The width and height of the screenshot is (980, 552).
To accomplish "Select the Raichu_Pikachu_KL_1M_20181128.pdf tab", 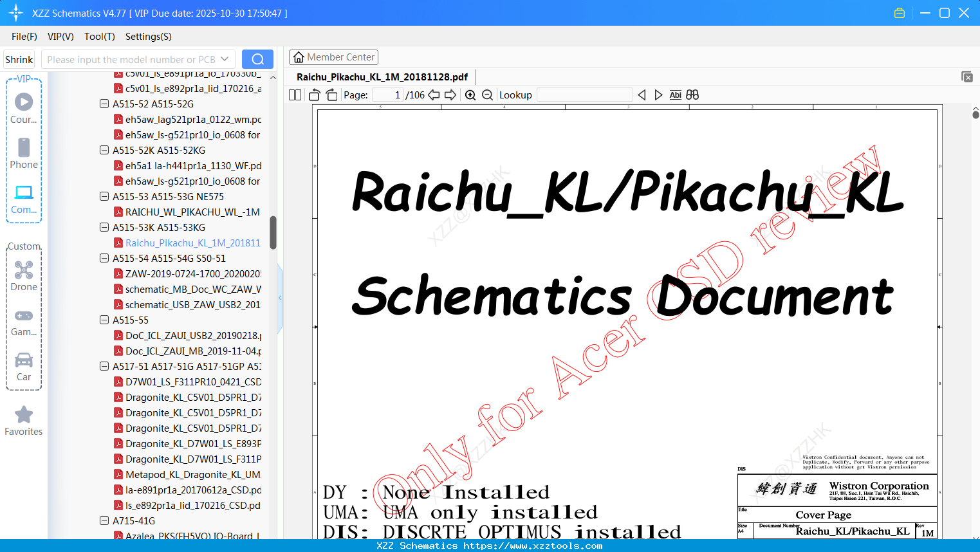I will point(382,77).
